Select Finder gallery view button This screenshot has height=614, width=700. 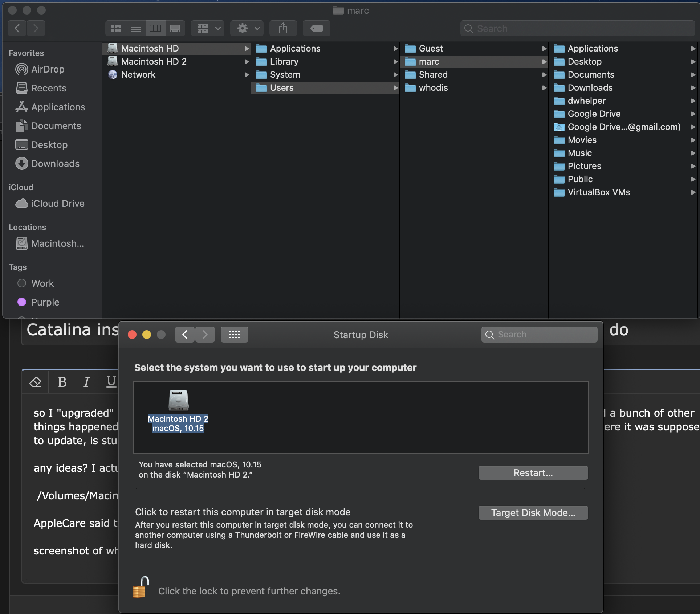[x=175, y=28]
